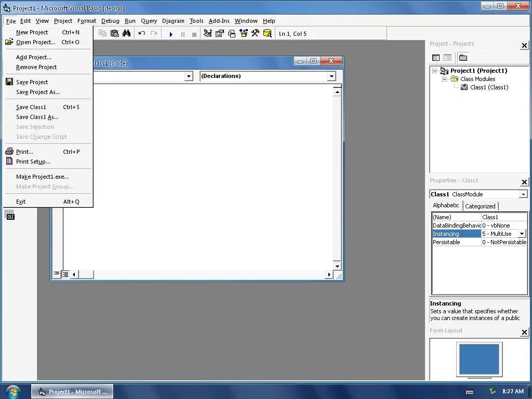Open the Add-Ins menu
This screenshot has height=399, width=532.
[219, 21]
